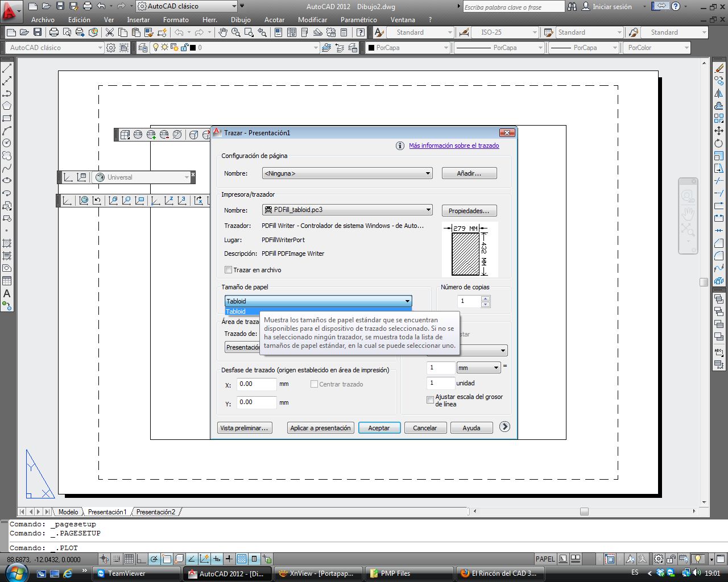
Task: Toggle Object Snap in status bar
Action: point(167,559)
